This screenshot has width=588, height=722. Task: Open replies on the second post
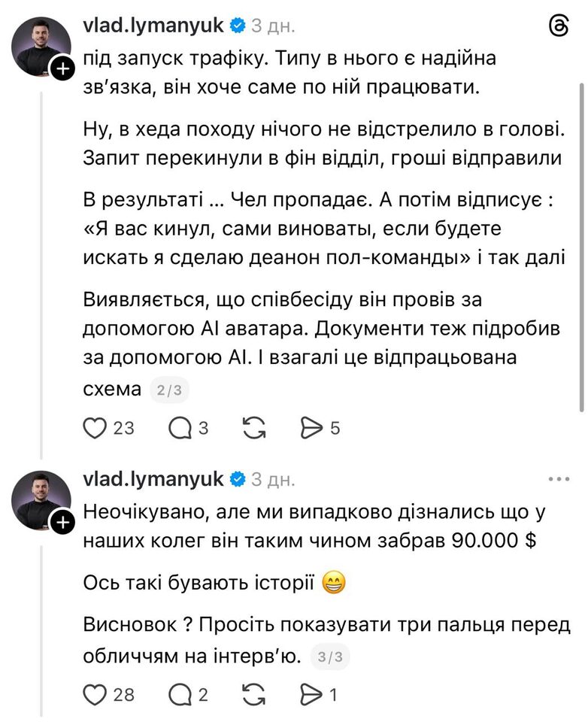tap(180, 695)
